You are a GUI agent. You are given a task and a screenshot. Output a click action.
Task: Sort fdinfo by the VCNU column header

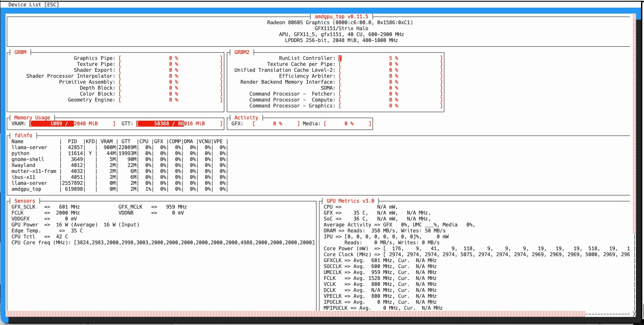pyautogui.click(x=204, y=141)
